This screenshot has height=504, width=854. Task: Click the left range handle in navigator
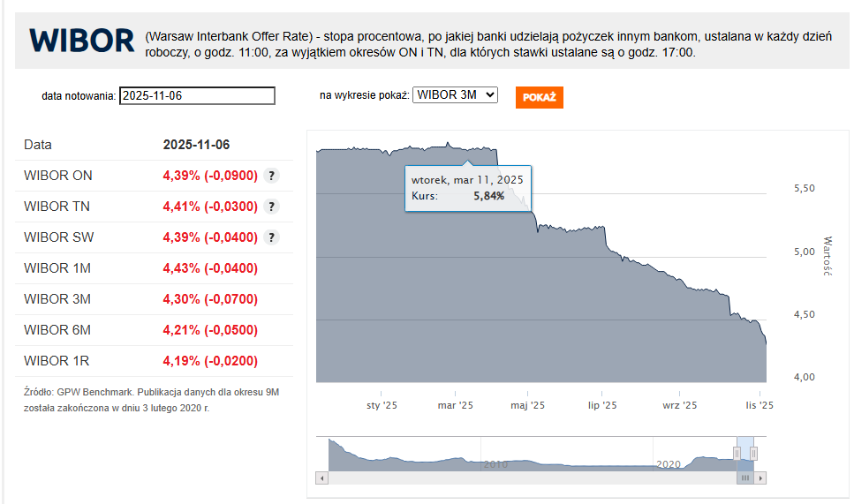coord(737,454)
